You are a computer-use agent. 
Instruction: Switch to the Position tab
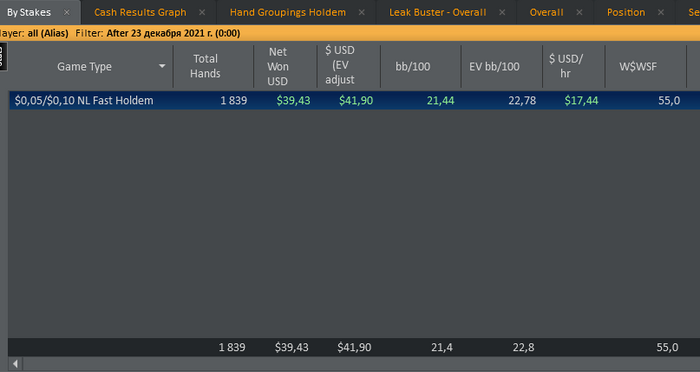(x=626, y=13)
